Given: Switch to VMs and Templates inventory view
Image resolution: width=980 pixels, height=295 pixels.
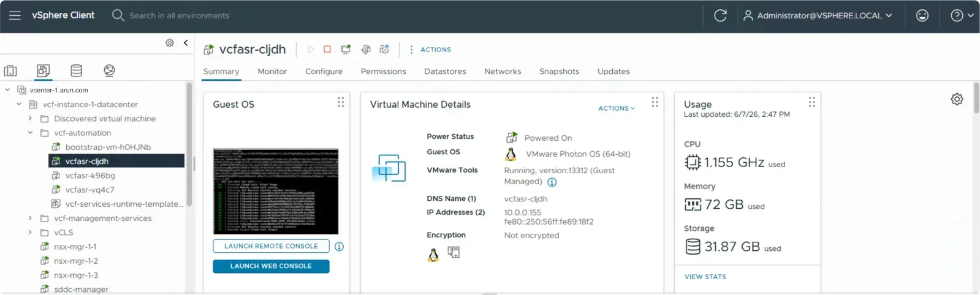Looking at the screenshot, I should pos(43,70).
